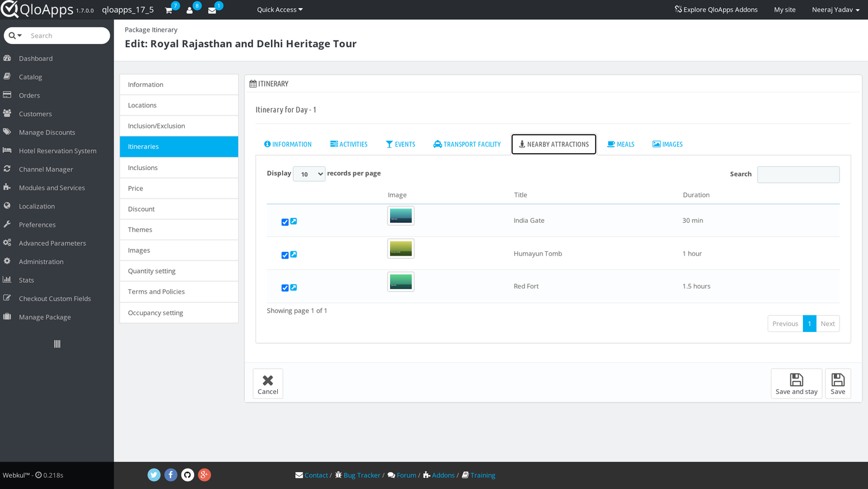Screen dimensions: 868x489
Task: Open the Itinerary Images tab
Action: pyautogui.click(x=668, y=145)
